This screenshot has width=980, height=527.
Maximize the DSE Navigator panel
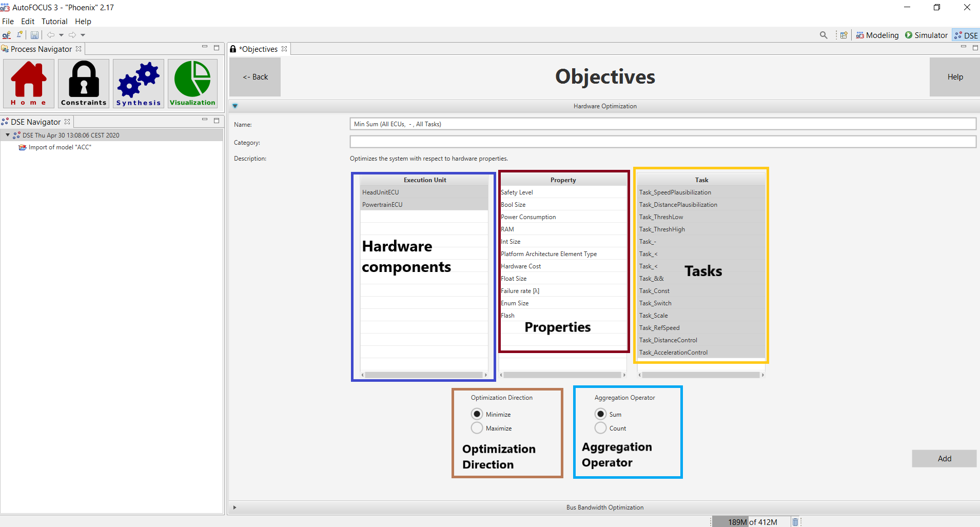[217, 120]
